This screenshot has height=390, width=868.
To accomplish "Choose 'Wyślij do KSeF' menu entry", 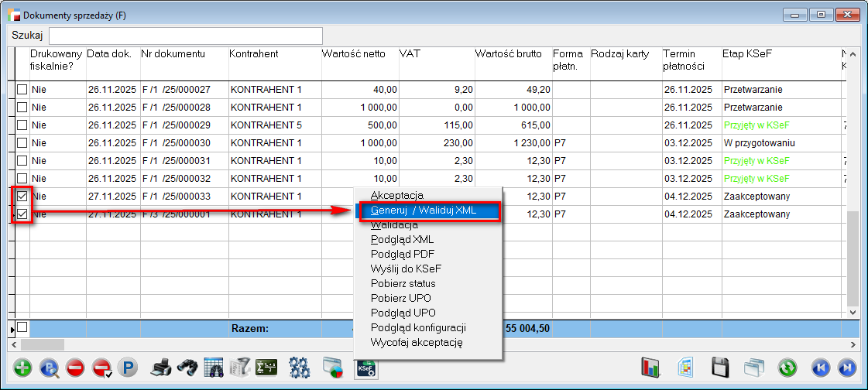I will [407, 269].
